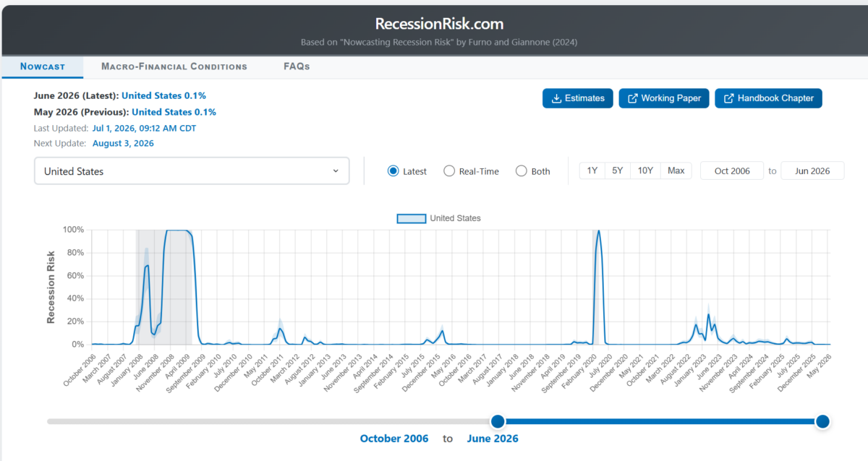The width and height of the screenshot is (868, 461).
Task: Click the chevron arrow in country selector
Action: tap(336, 171)
